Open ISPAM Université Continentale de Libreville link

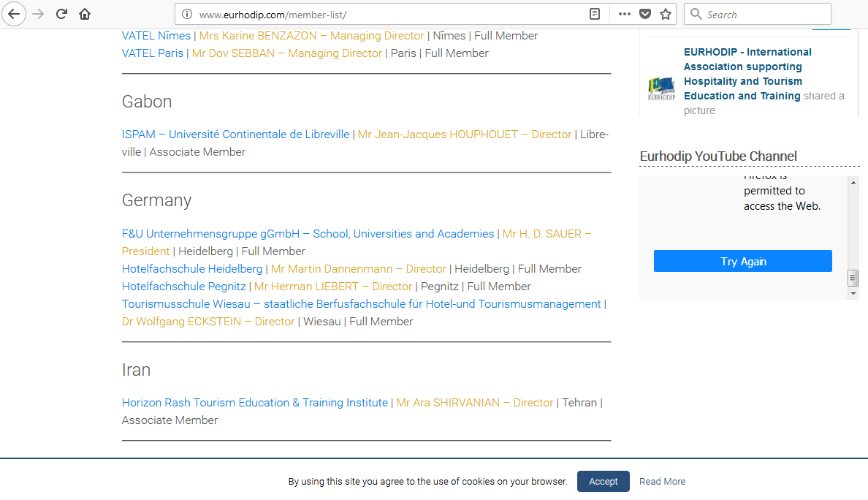pos(236,135)
